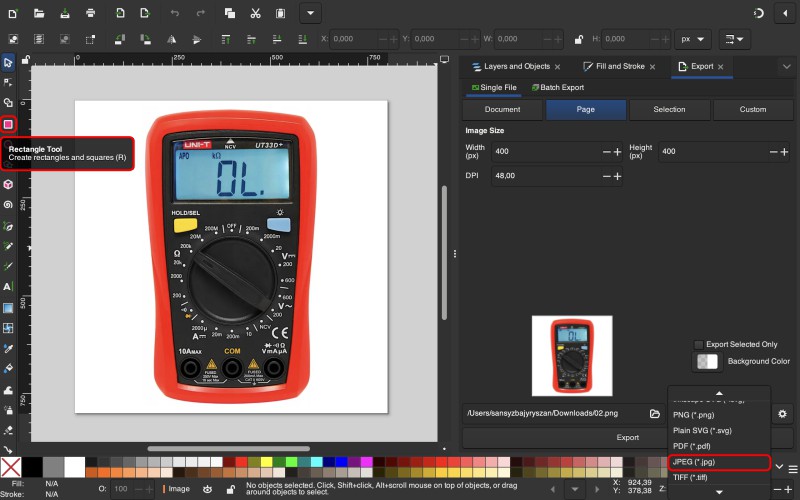Expand the dock panel chevron menu

click(x=786, y=66)
